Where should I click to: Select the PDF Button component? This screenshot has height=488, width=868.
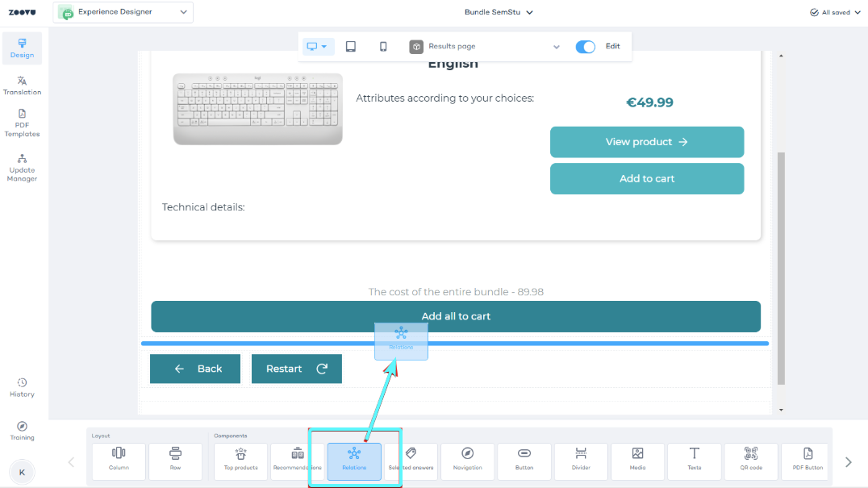pos(807,461)
